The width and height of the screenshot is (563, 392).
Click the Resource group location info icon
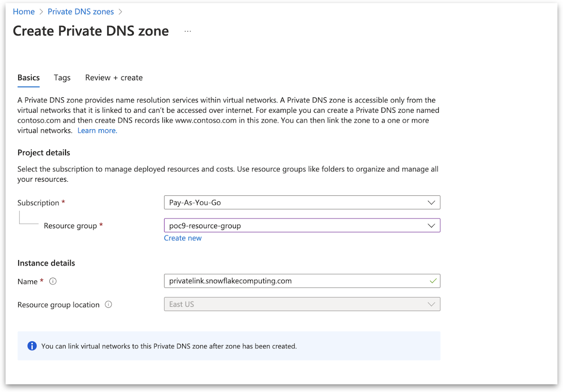click(x=108, y=304)
